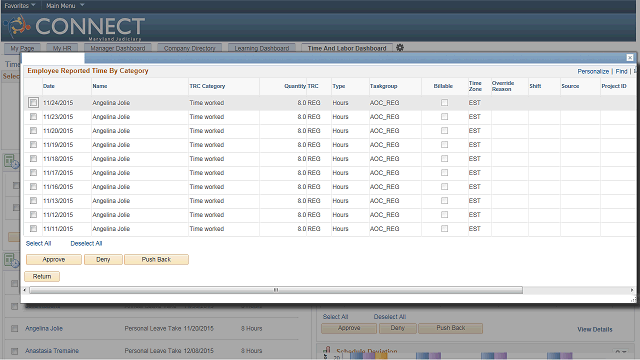The width and height of the screenshot is (640, 360).
Task: Click the dialog resize corner grip icon
Action: click(633, 300)
